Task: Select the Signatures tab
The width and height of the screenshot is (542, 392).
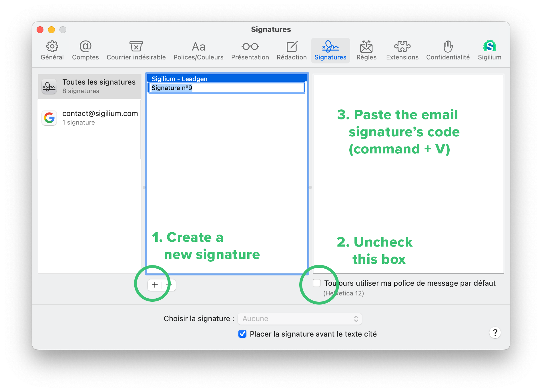Action: 330,51
